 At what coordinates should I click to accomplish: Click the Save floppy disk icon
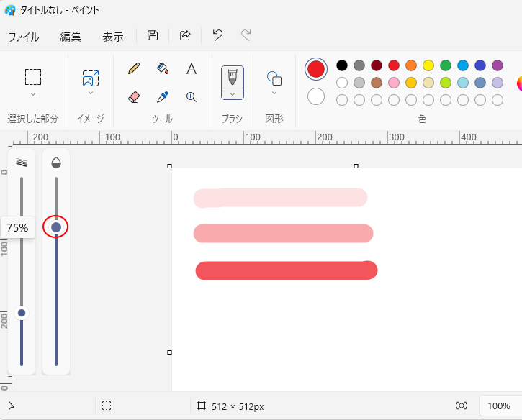click(x=153, y=36)
